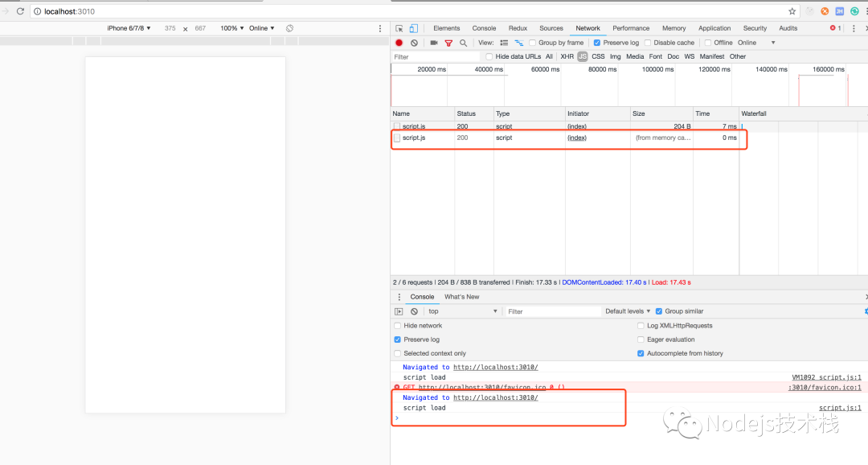This screenshot has height=465, width=868.
Task: Sort requests by Status column
Action: click(474, 113)
